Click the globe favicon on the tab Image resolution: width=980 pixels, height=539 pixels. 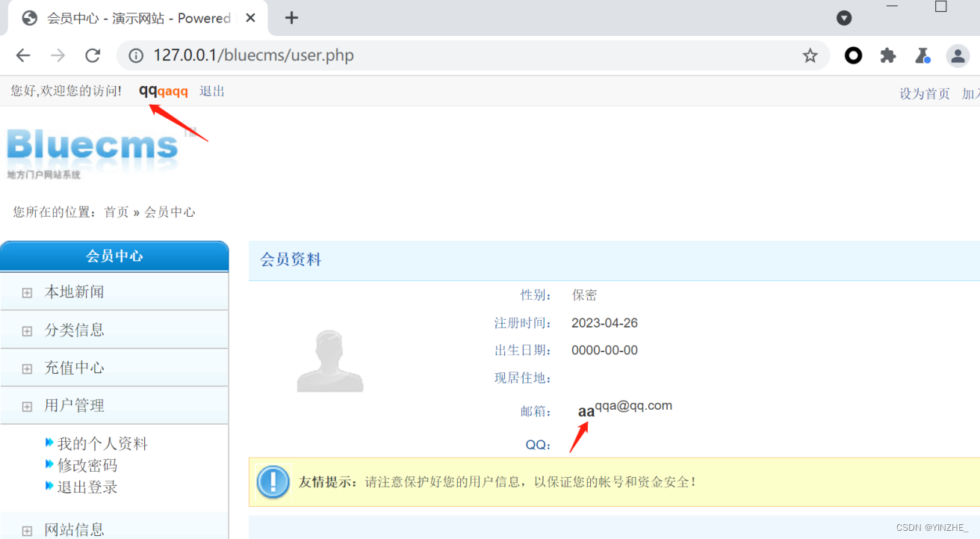pos(30,18)
